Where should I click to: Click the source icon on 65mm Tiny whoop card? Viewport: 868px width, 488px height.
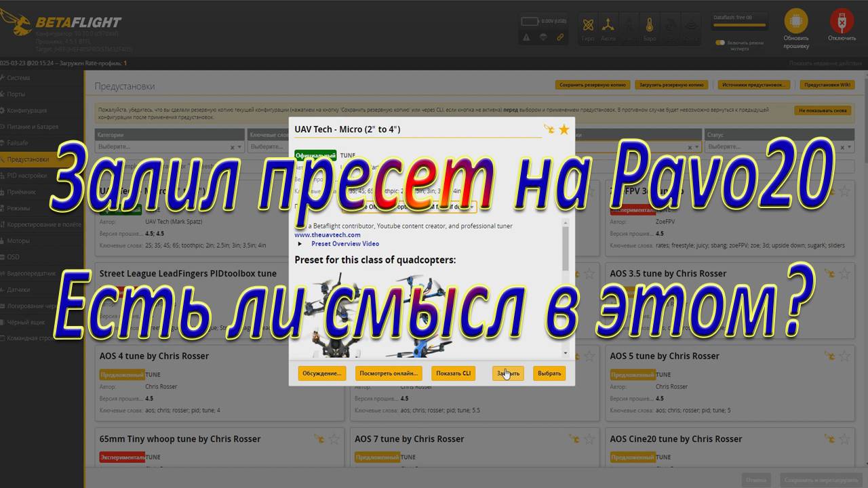click(x=319, y=439)
